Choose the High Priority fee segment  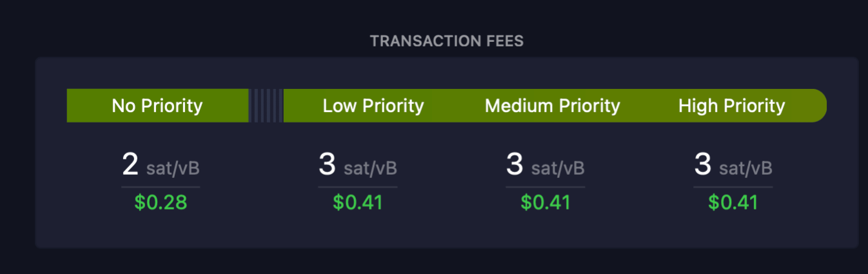click(x=731, y=106)
